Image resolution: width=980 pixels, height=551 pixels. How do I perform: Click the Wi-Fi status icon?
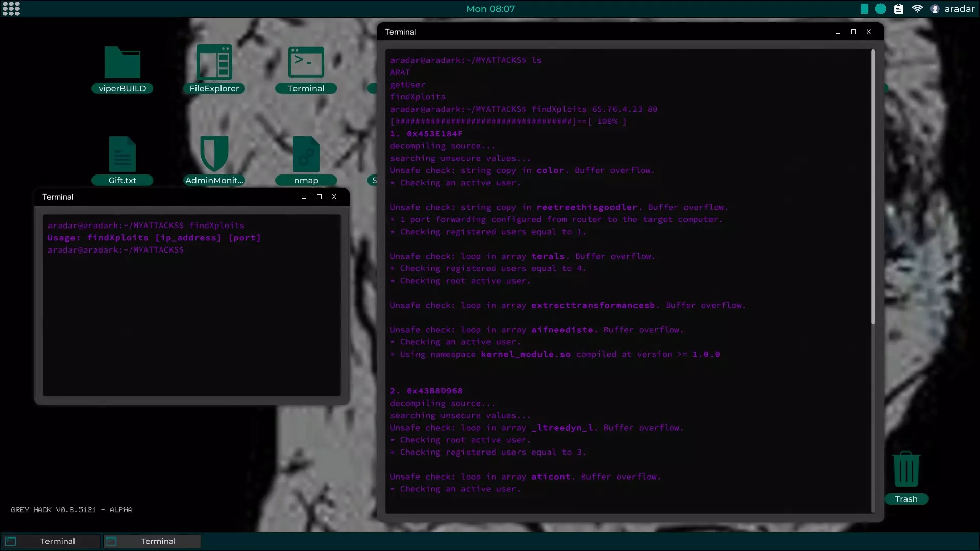point(917,9)
